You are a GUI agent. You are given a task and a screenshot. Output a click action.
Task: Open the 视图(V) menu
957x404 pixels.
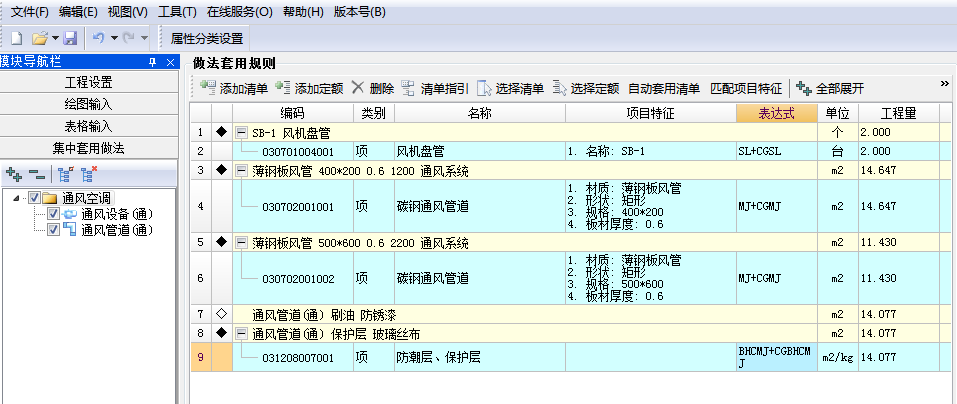[x=128, y=12]
